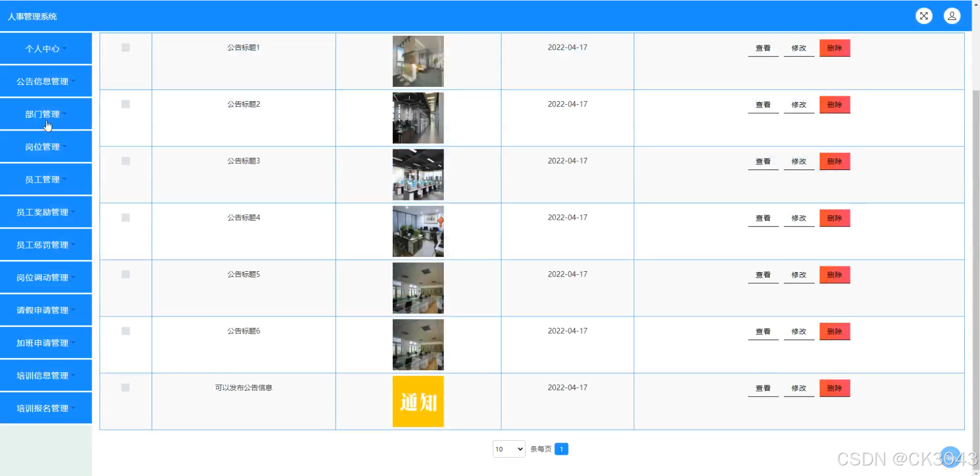Open the yellow 通知 notice thumbnail

(418, 401)
